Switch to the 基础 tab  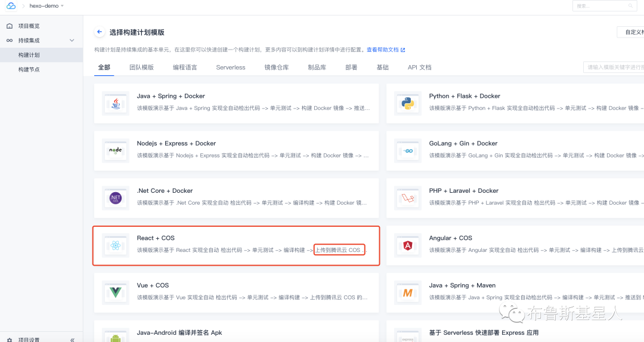click(x=382, y=67)
